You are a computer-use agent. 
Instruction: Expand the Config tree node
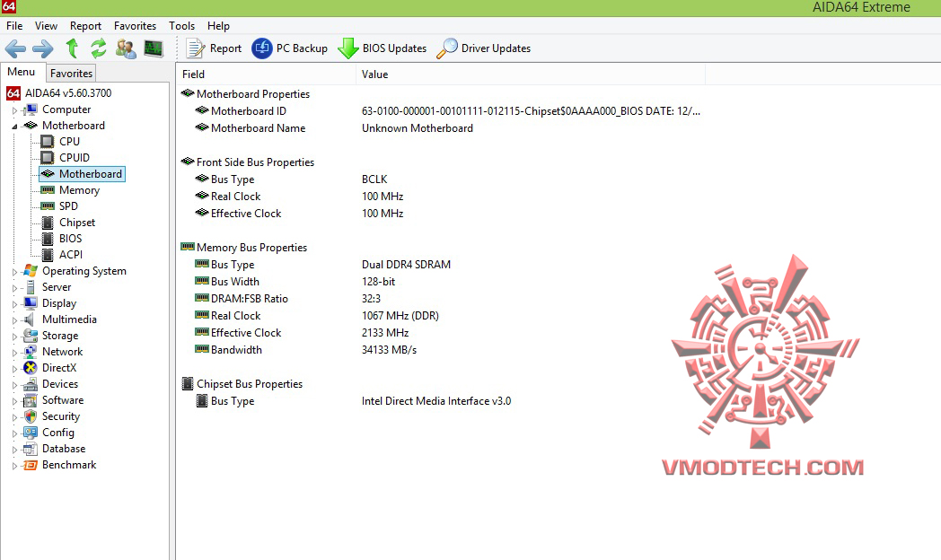(14, 433)
